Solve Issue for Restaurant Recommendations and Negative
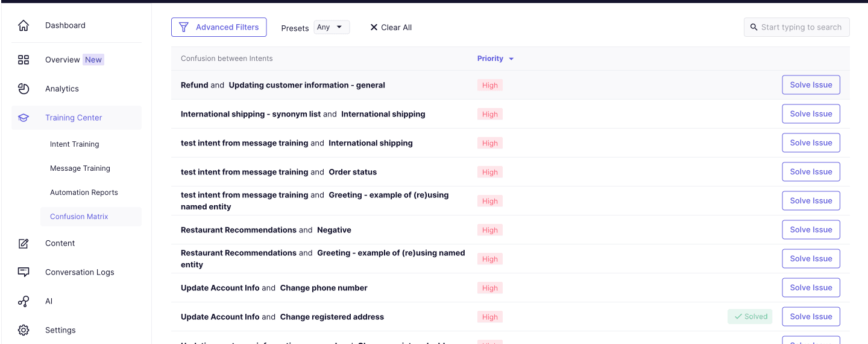This screenshot has width=868, height=344. coord(811,230)
